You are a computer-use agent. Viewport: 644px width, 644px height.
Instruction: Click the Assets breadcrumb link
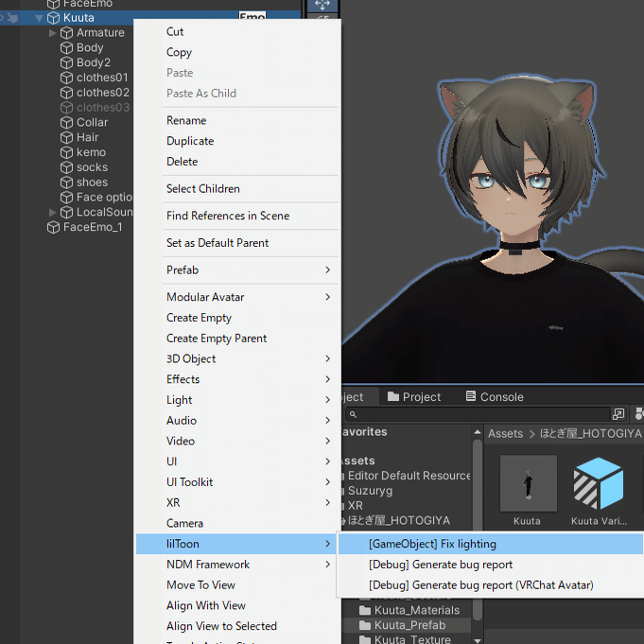(x=505, y=434)
